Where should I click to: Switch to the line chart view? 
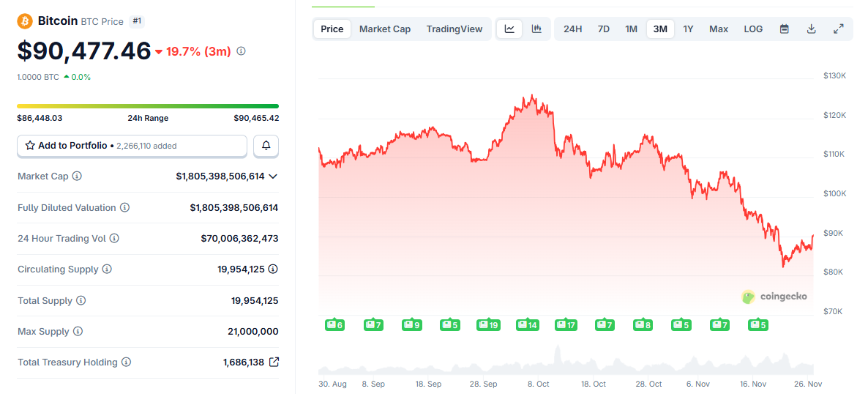pyautogui.click(x=509, y=29)
